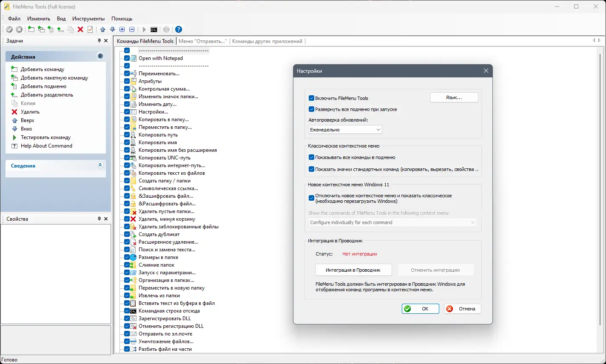606x364 pixels.
Task: Toggle Развернуть все подменю при запуске
Action: click(x=312, y=109)
